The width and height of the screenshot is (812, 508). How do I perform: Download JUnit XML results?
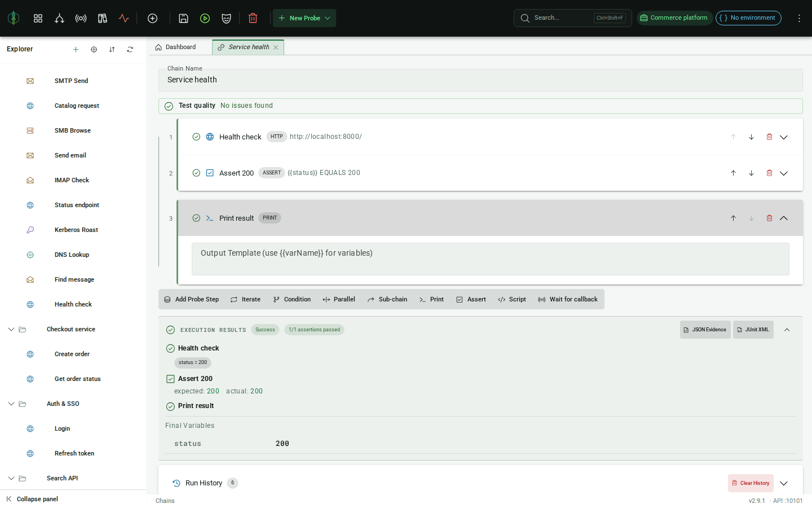[x=753, y=330]
